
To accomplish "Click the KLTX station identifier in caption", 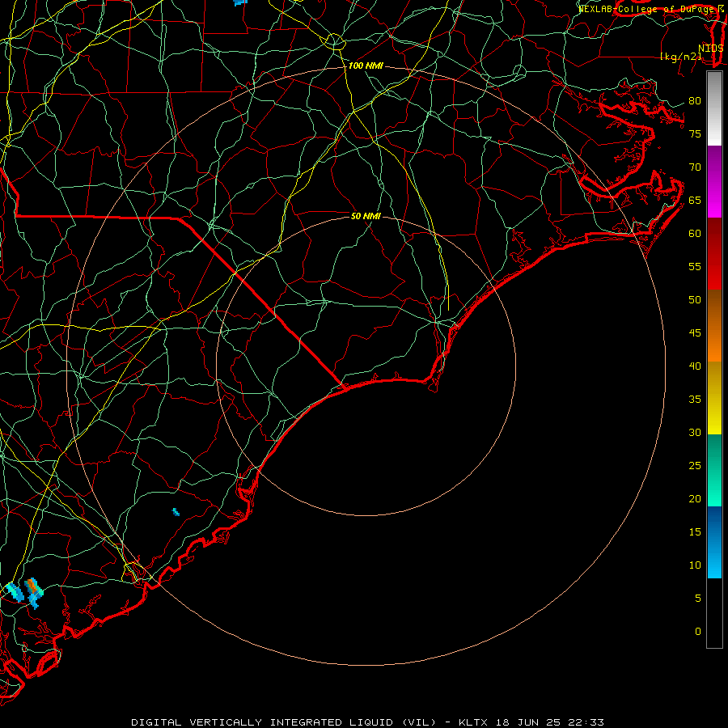I will click(x=473, y=722).
